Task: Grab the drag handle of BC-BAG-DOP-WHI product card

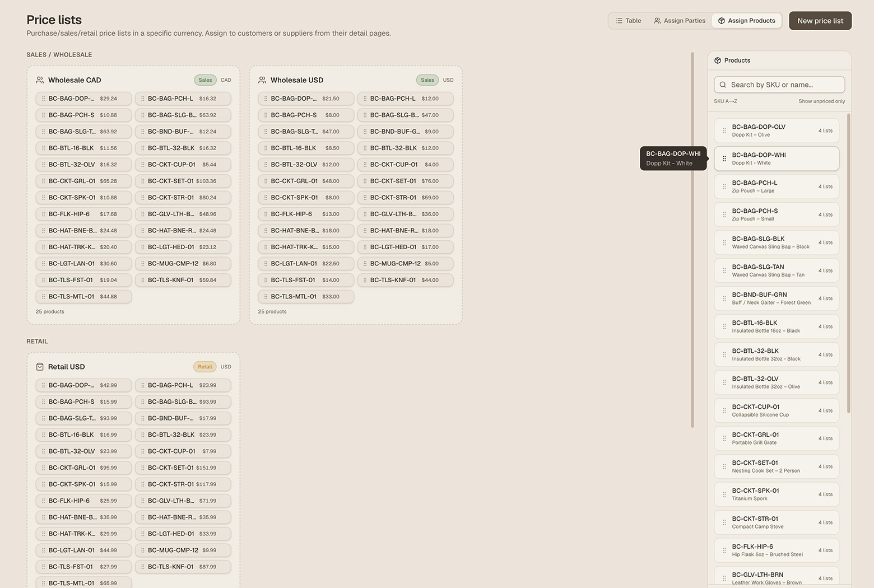Action: pyautogui.click(x=724, y=158)
